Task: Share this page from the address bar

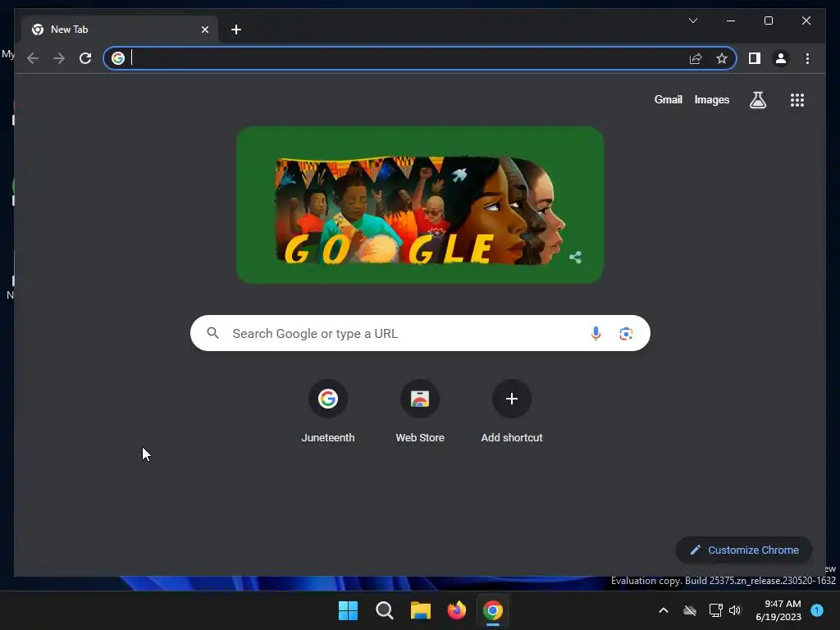Action: click(x=696, y=58)
